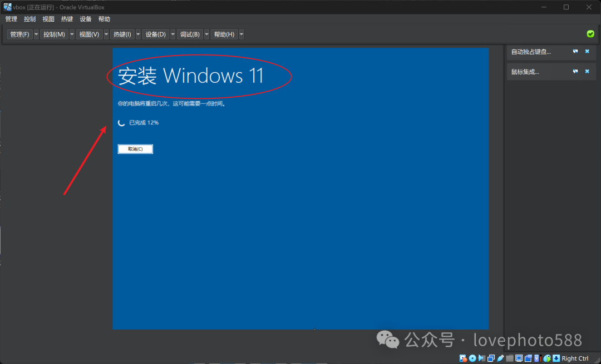This screenshot has width=601, height=364.
Task: Open the 视图 menu in the menu bar
Action: (48, 19)
